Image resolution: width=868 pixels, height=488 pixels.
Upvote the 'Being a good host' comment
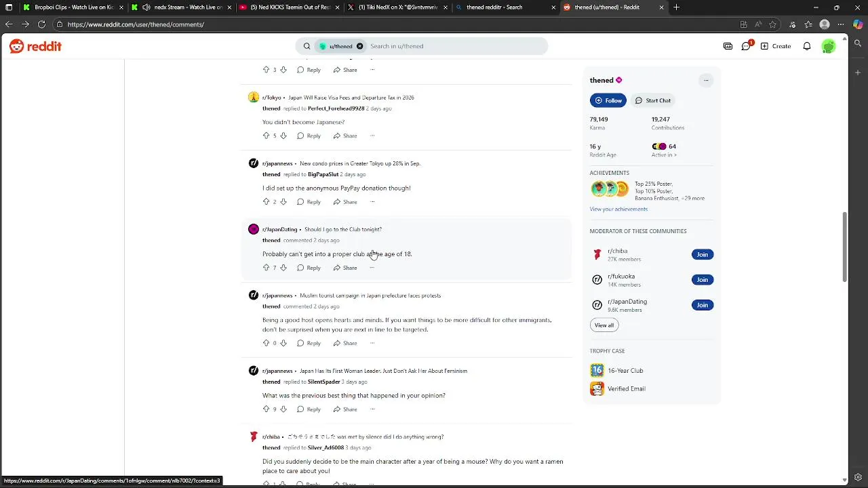point(266,343)
